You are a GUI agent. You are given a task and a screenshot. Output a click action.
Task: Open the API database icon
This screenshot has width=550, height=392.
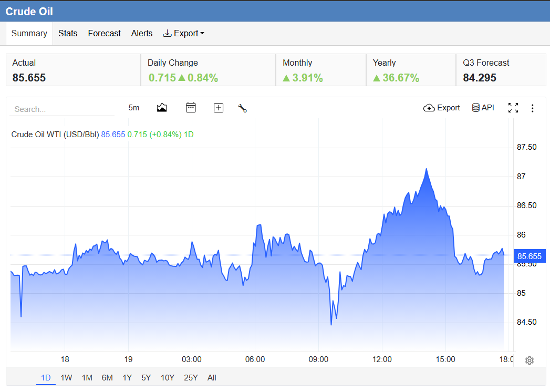click(x=483, y=108)
